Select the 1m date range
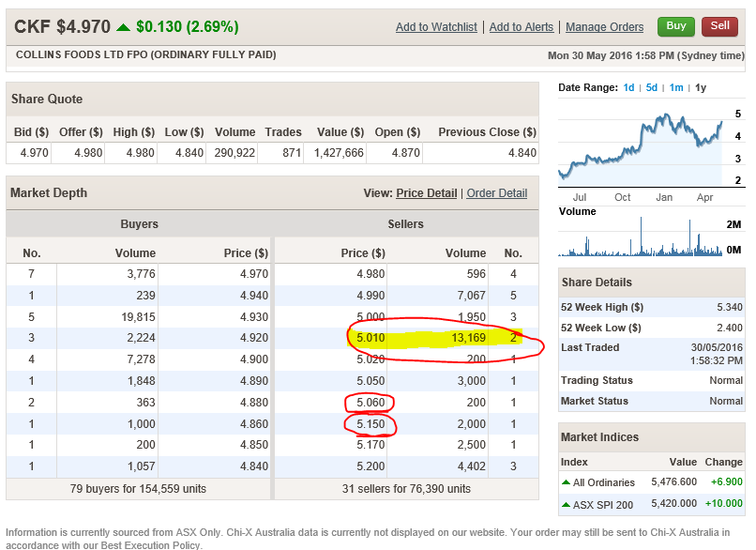The width and height of the screenshot is (756, 550). point(676,87)
